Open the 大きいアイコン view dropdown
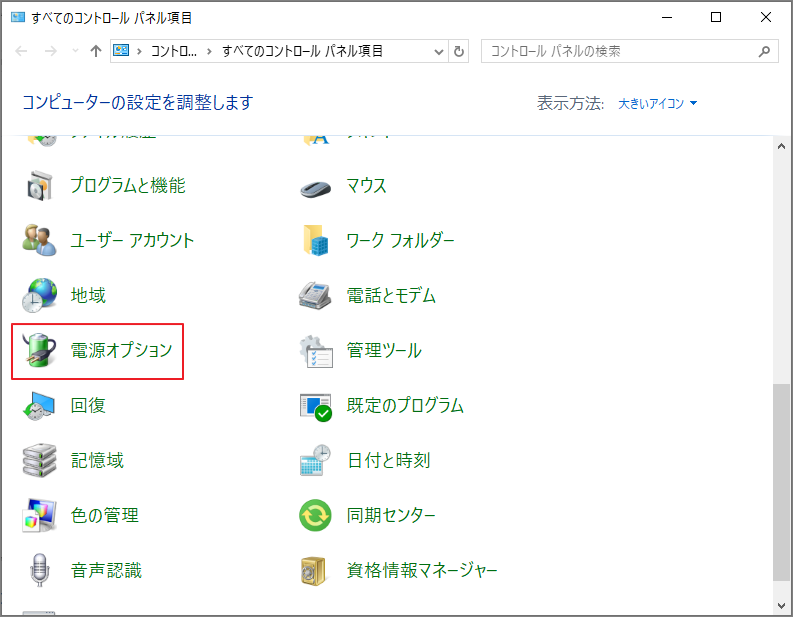The width and height of the screenshot is (793, 617). 657,103
